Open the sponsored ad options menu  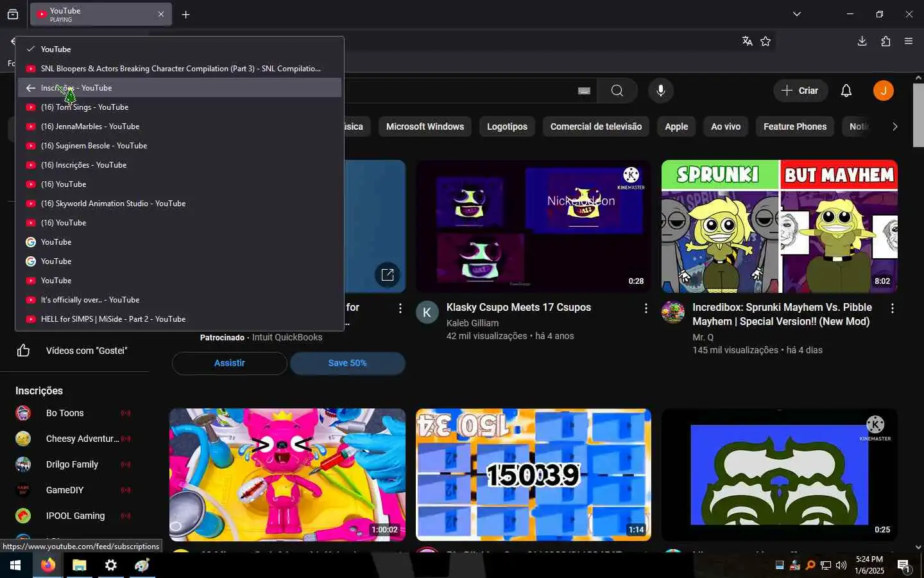point(400,309)
